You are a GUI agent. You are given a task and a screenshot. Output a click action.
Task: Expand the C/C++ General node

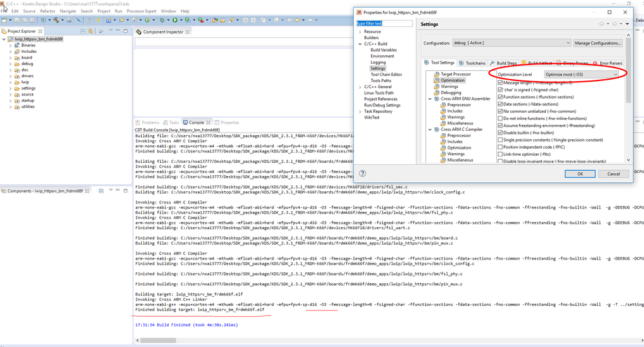360,87
